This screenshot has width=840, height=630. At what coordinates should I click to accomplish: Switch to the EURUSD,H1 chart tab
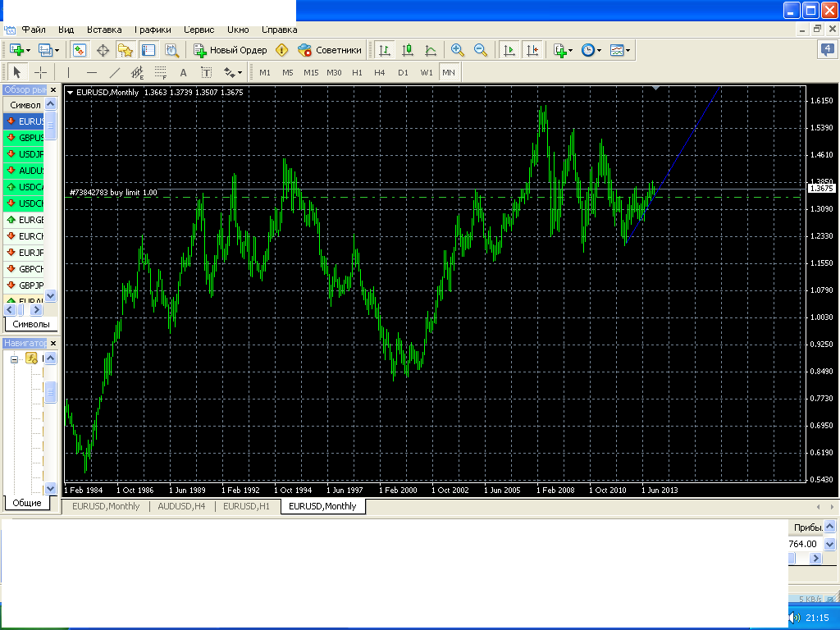[246, 506]
